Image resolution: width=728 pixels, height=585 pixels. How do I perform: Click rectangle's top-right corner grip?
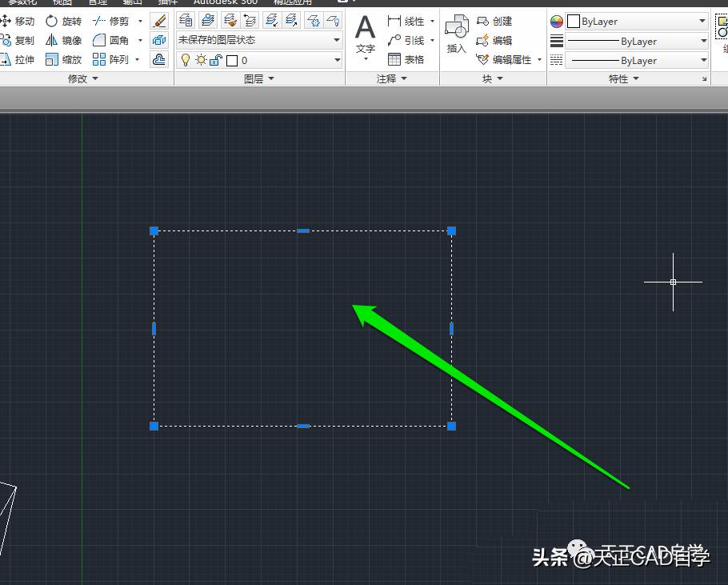point(451,230)
